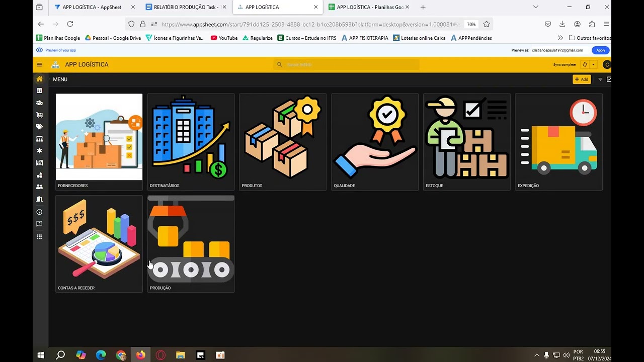Screen dimensions: 644x362
Task: Switch to the APP LOGÍSTICA - AppSheet tab
Action: coord(95,7)
